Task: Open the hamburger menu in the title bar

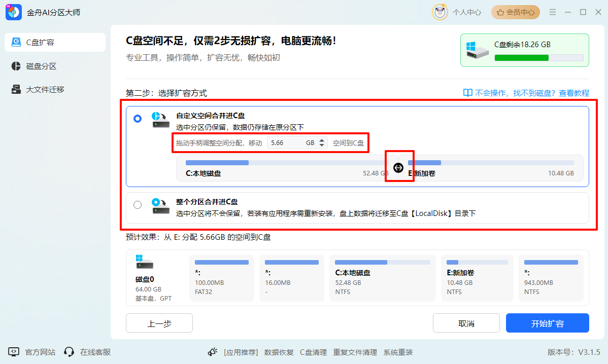Action: pyautogui.click(x=553, y=12)
